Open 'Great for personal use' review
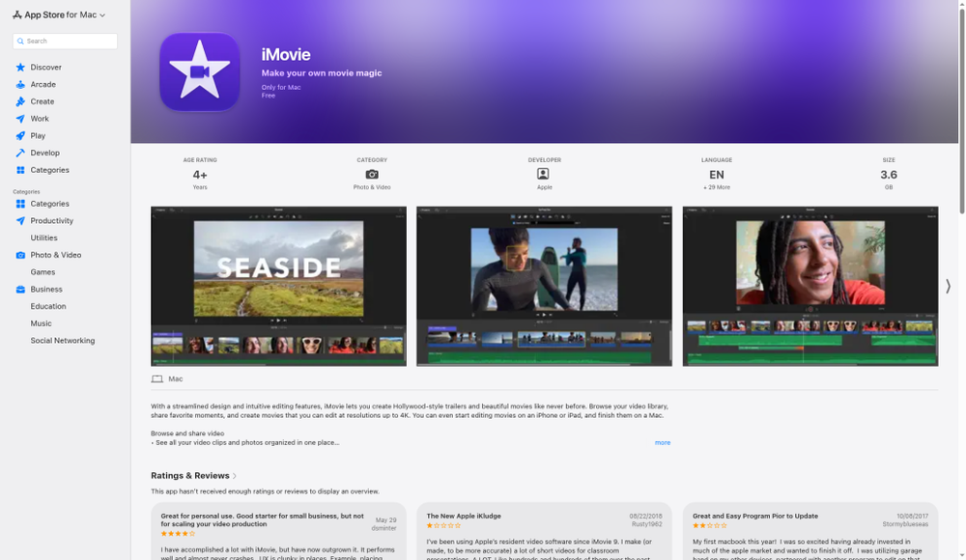This screenshot has height=560, width=966. click(x=262, y=520)
